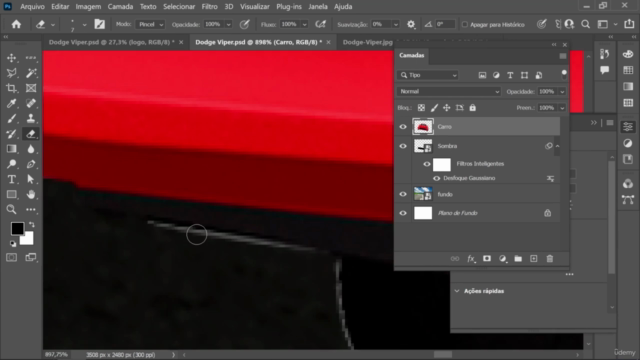Hide the Filtros Inteligentes mask
The width and height of the screenshot is (640, 360).
click(427, 164)
